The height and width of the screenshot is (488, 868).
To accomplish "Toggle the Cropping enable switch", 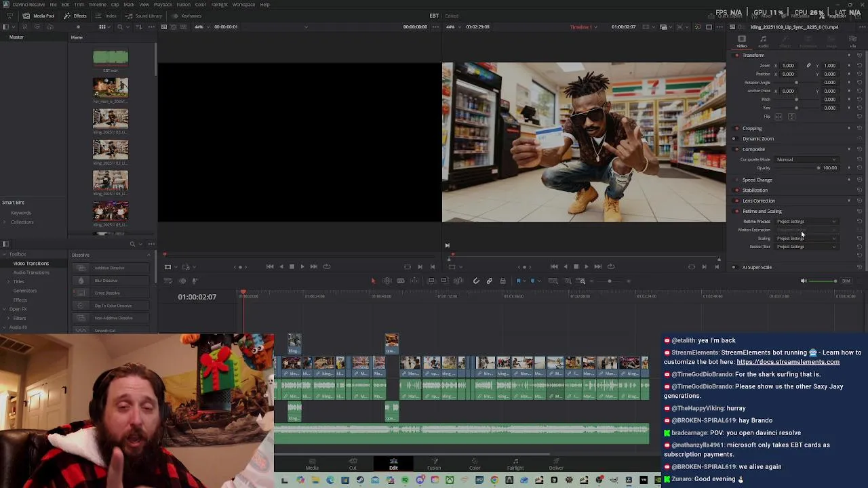I will point(737,128).
